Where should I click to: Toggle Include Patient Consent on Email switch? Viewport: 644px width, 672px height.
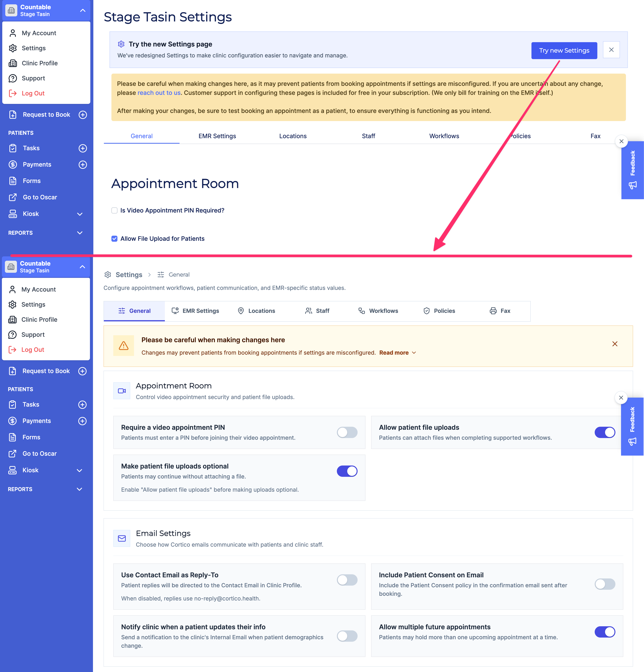coord(605,584)
